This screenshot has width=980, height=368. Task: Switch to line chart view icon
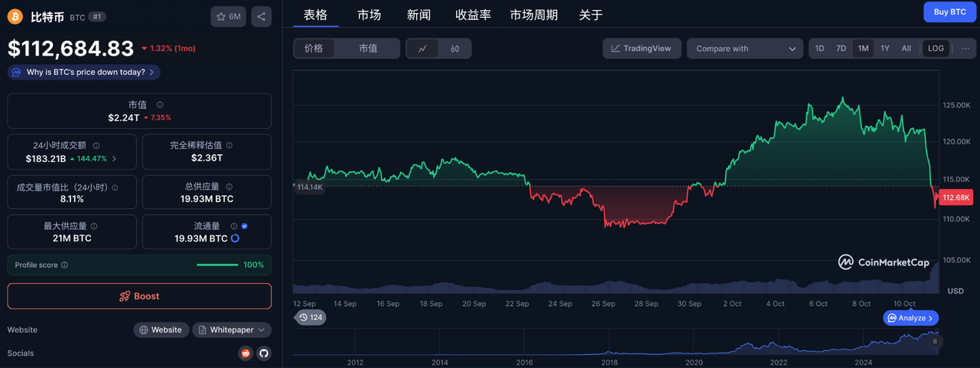[423, 49]
